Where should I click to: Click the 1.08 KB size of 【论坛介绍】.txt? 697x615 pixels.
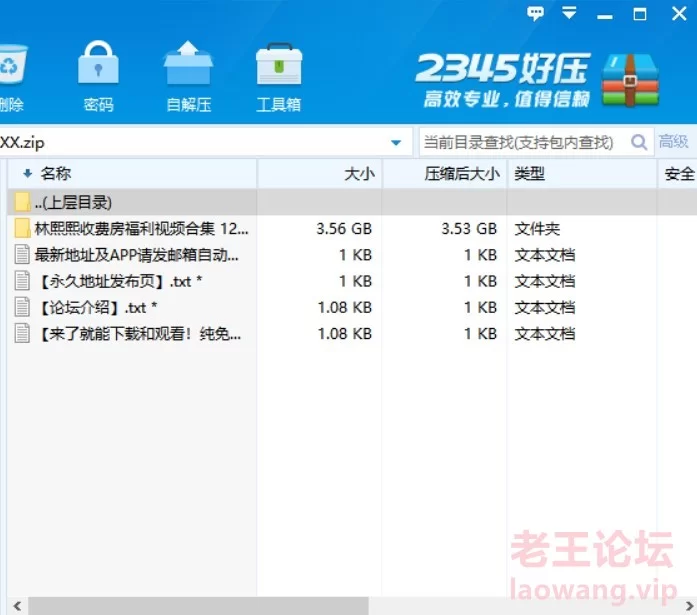344,308
